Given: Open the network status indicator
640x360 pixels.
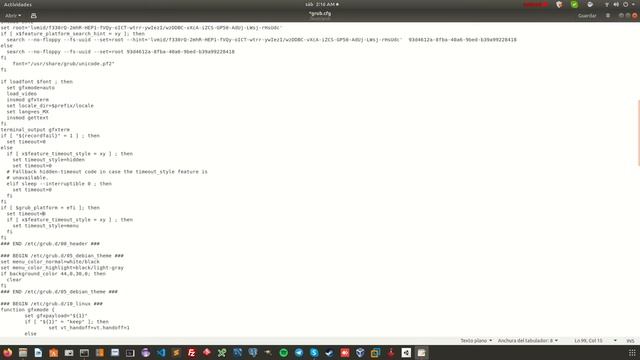Looking at the screenshot, I should [x=607, y=4].
